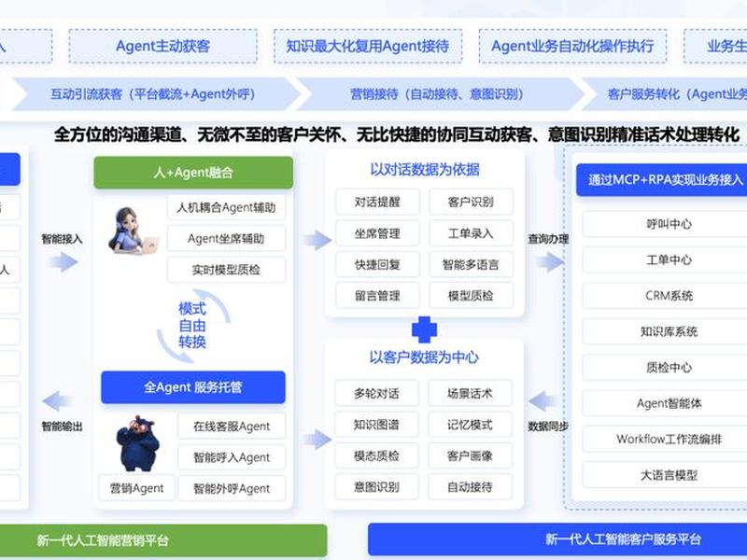Click the circular arrows around 模式自由转换

tap(193, 326)
